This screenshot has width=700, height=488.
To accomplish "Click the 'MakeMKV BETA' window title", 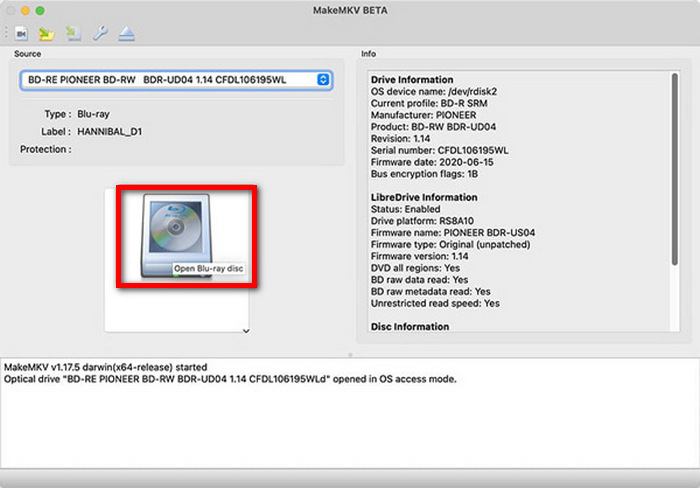I will click(350, 10).
